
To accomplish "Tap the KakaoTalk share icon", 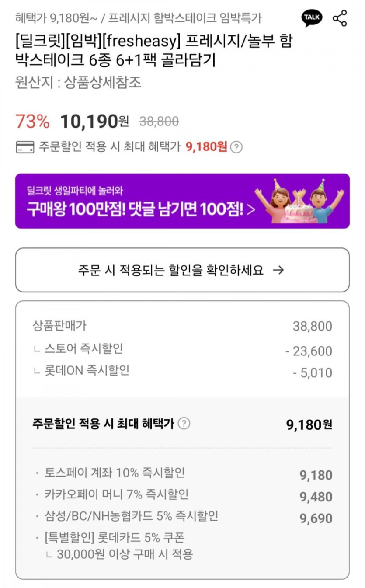I will [x=312, y=18].
